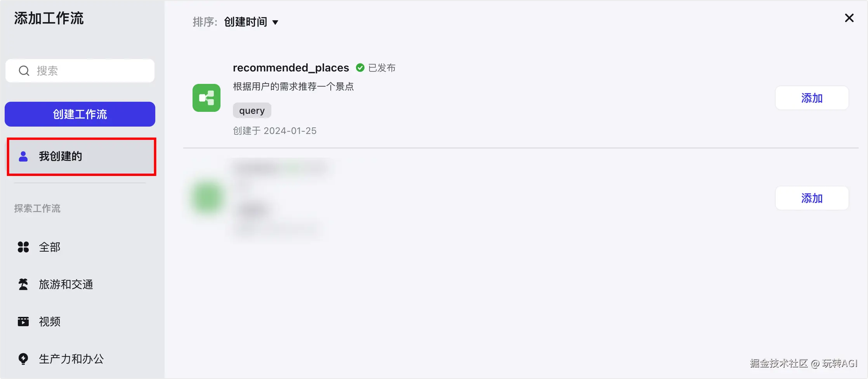Click into the 搜索 input field
The image size is (868, 379).
[80, 71]
